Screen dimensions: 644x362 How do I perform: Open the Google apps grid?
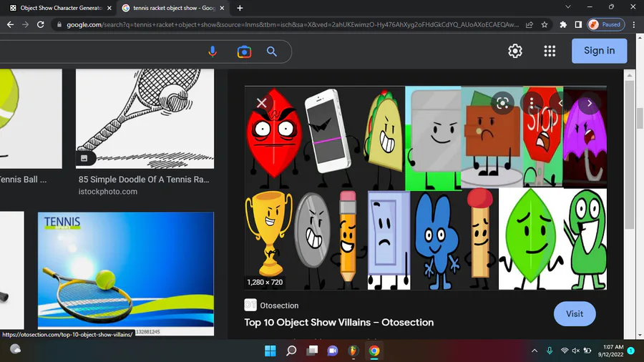550,51
